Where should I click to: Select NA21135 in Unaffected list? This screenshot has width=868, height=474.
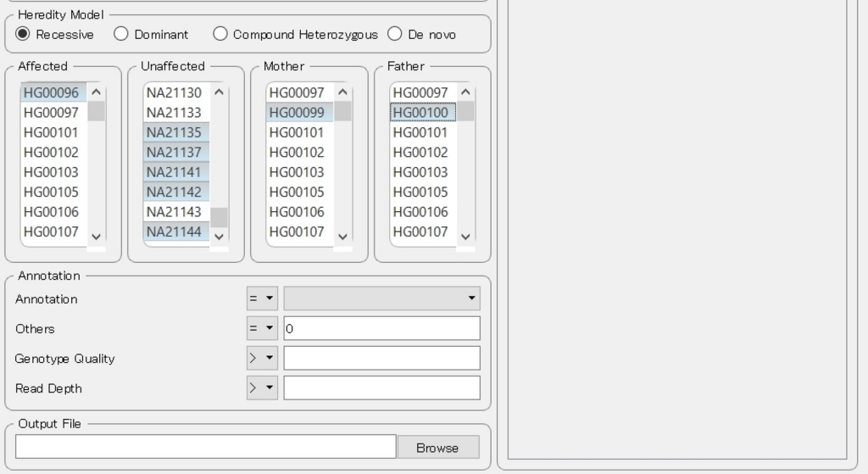[x=176, y=132]
